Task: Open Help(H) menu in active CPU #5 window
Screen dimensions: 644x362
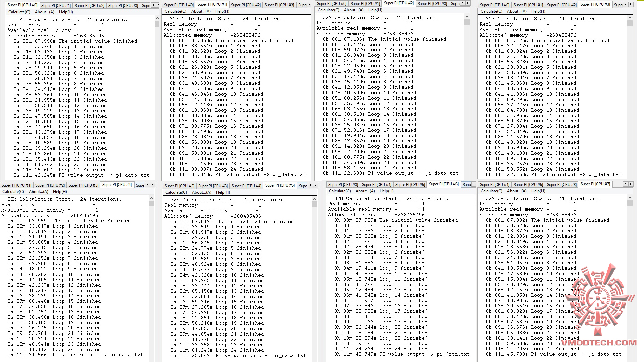Action: pyautogui.click(x=223, y=192)
